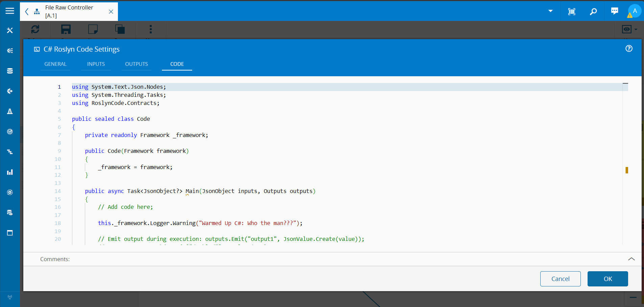Click the '// Add code here;' comment
The width and height of the screenshot is (644, 307).
(125, 207)
